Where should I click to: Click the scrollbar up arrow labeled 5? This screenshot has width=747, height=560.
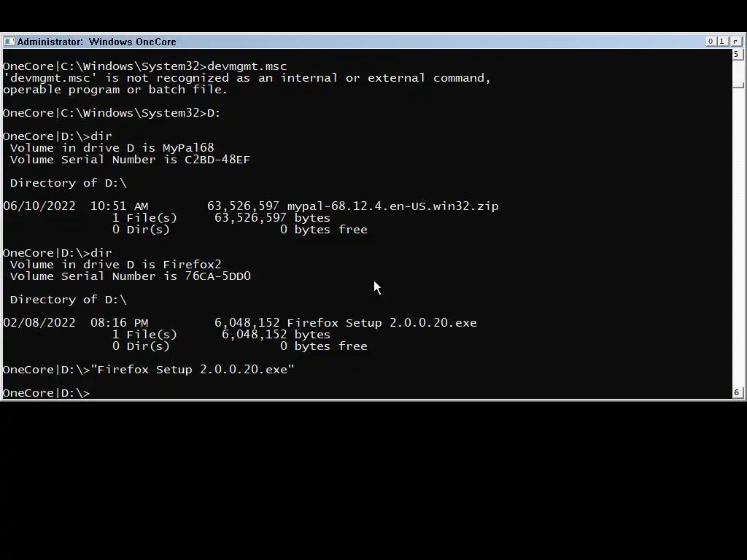click(x=737, y=54)
